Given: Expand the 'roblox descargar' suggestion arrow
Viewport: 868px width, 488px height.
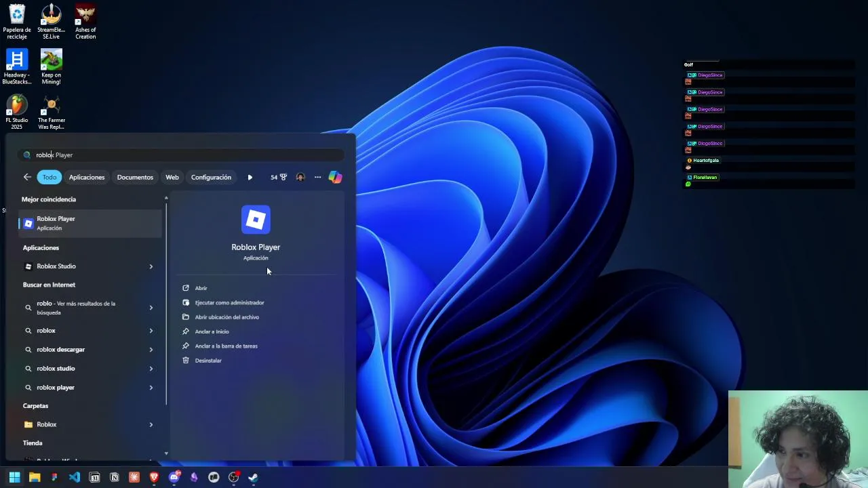Looking at the screenshot, I should (x=151, y=350).
